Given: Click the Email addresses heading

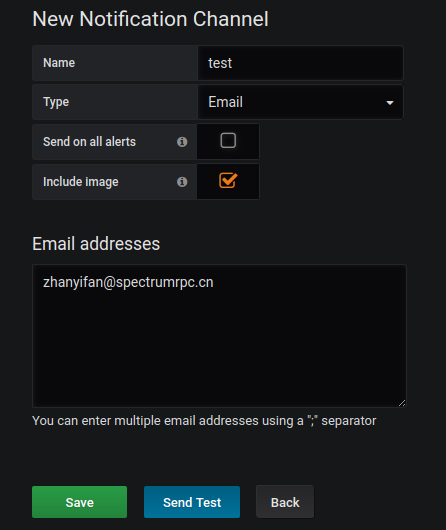Looking at the screenshot, I should point(96,244).
